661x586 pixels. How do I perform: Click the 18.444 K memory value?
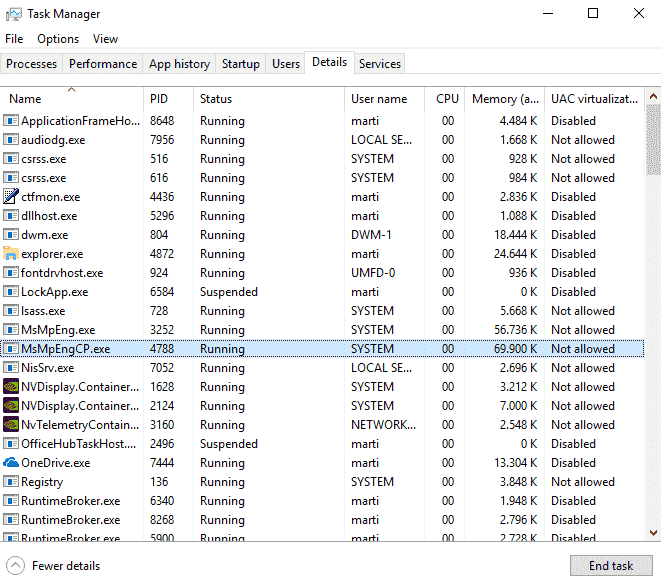coord(515,234)
